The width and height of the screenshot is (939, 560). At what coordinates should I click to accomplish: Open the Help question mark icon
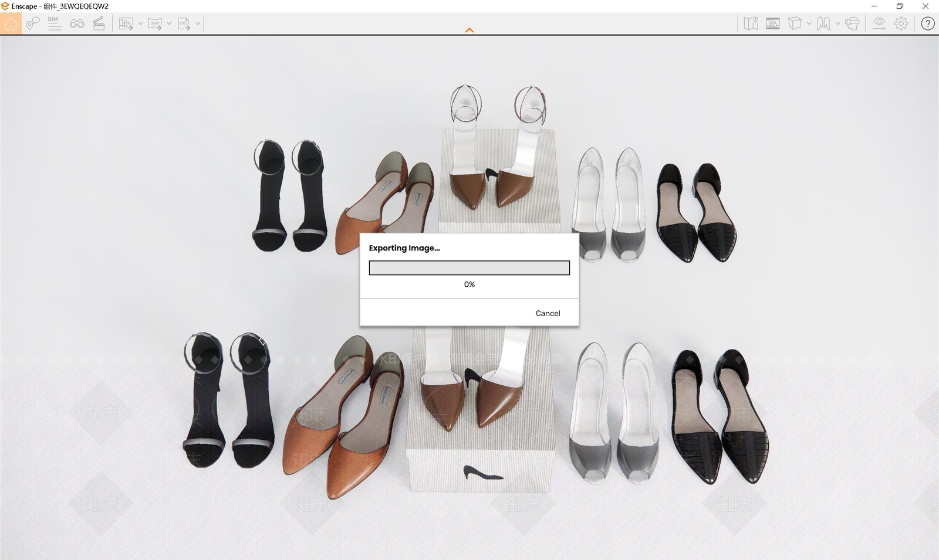tap(928, 23)
